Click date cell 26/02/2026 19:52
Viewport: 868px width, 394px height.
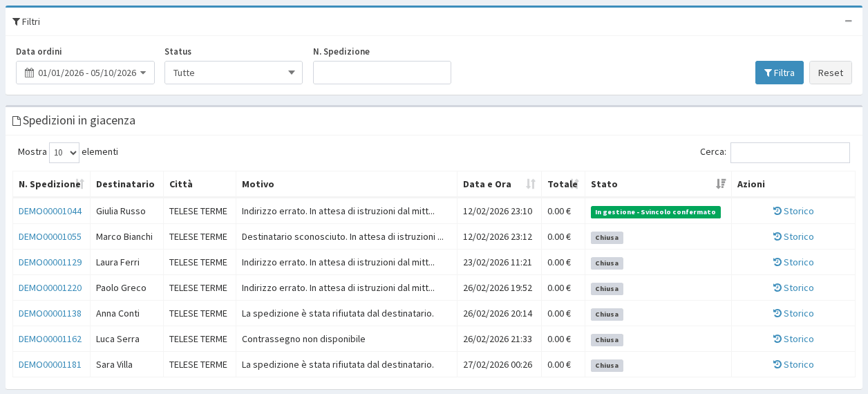[498, 288]
